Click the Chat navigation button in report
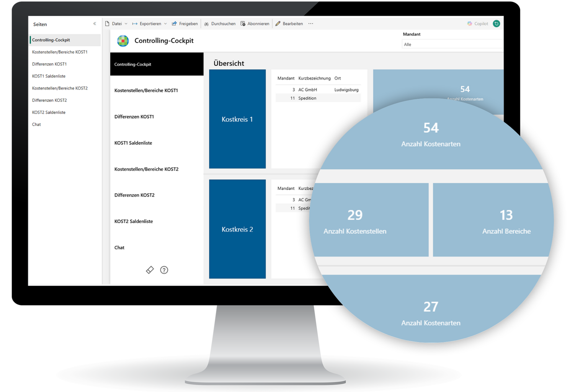Screen dimensions: 588x392 (119, 248)
